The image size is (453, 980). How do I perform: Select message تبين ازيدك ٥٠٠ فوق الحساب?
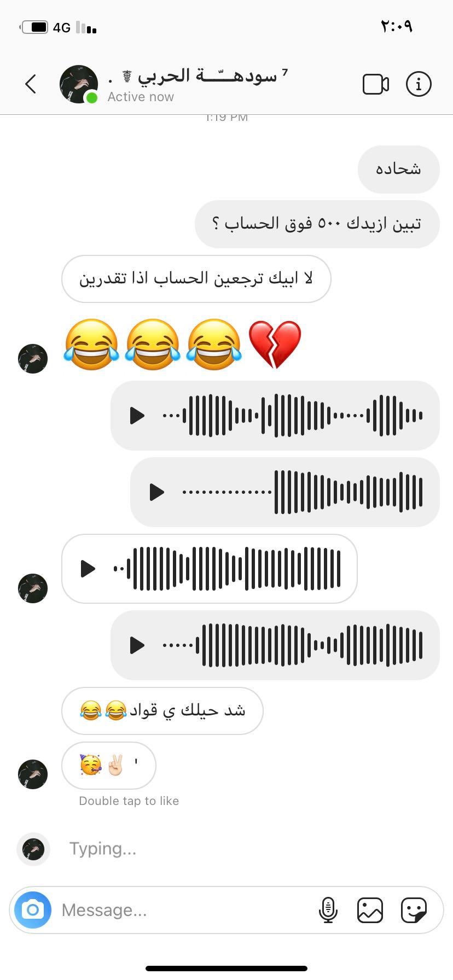pyautogui.click(x=317, y=224)
